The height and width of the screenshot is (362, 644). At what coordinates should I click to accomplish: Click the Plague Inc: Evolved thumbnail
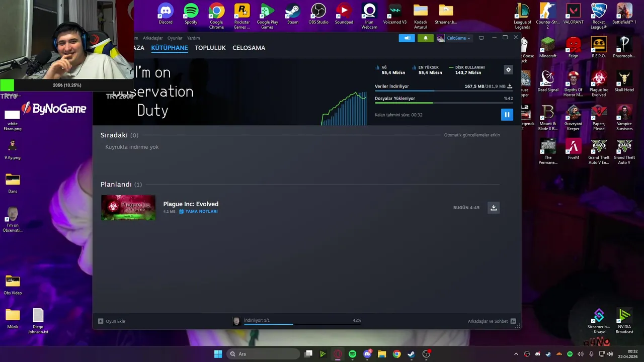[128, 208]
